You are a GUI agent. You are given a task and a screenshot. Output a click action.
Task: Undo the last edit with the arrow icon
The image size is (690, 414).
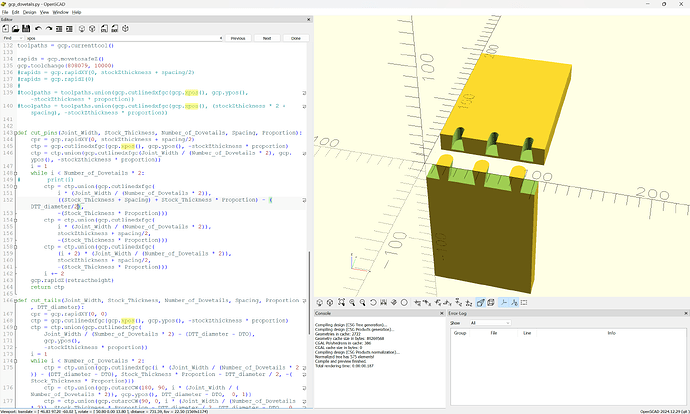[38, 29]
